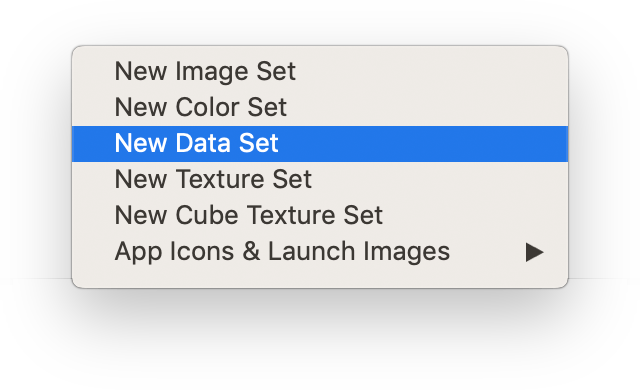
Task: Create a new data set asset
Action: pyautogui.click(x=320, y=144)
